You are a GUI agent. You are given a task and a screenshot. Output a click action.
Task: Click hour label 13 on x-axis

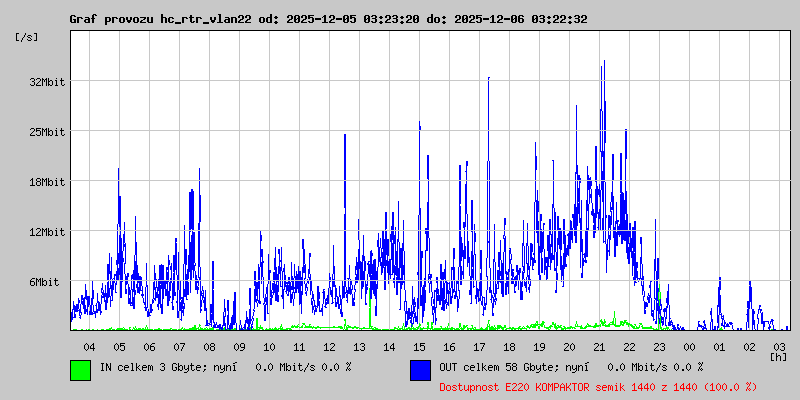click(360, 347)
